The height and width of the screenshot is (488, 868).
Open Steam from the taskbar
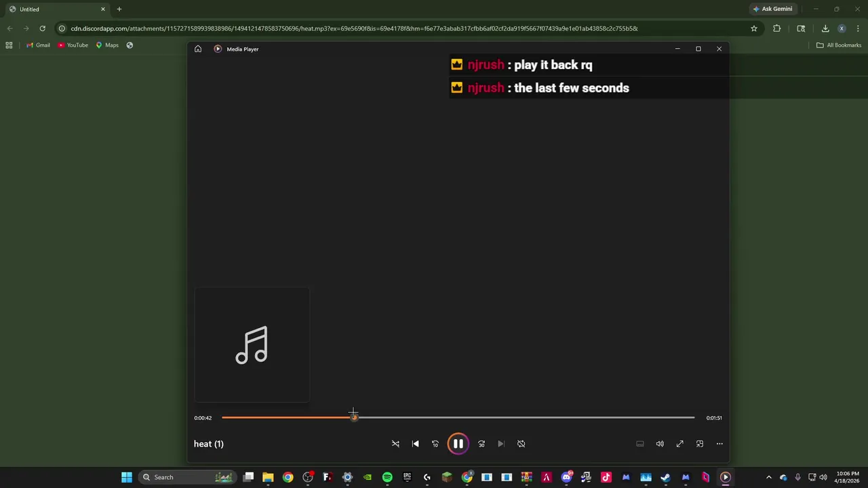coord(665,477)
